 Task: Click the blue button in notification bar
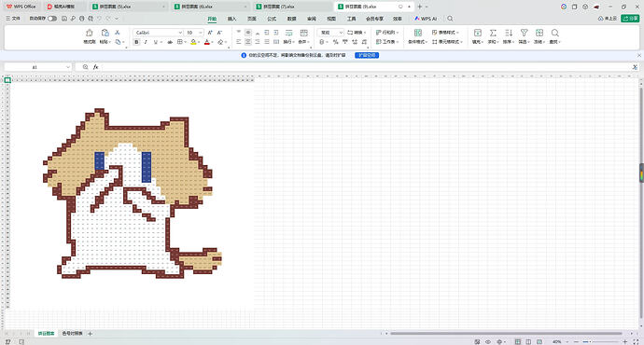pyautogui.click(x=367, y=55)
